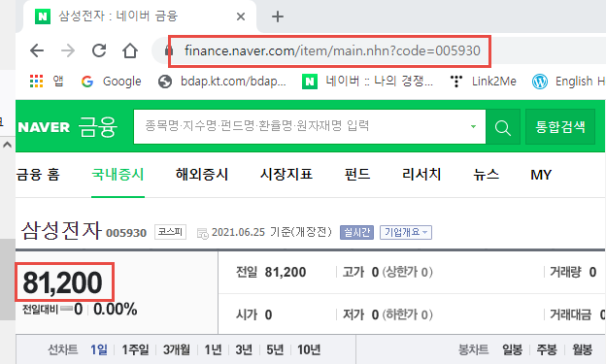
Task: Select the 1주일 line chart period
Action: 135,349
